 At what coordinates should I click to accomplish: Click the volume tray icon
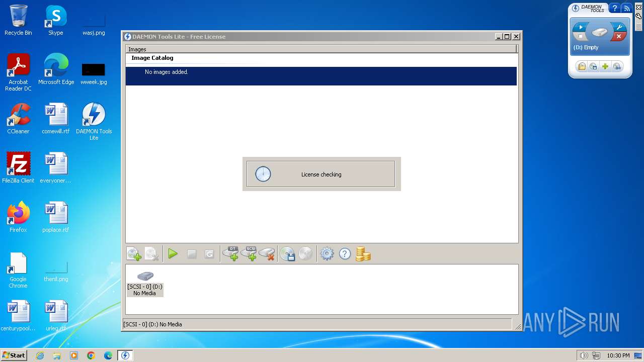click(584, 355)
